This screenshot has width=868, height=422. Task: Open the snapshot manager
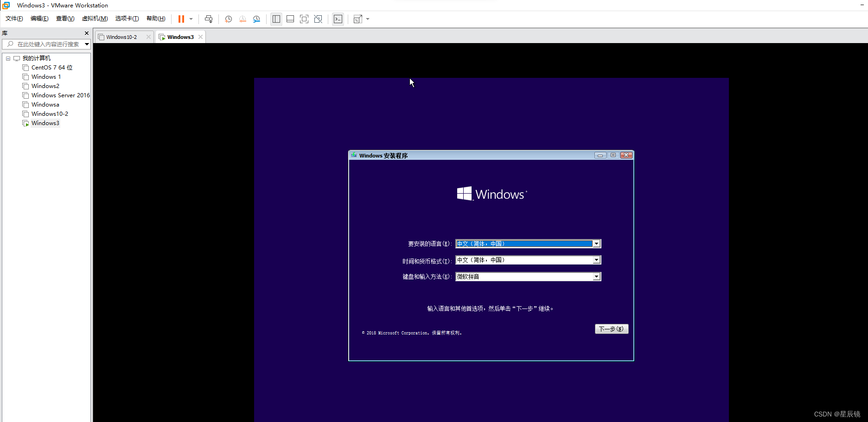pos(256,19)
